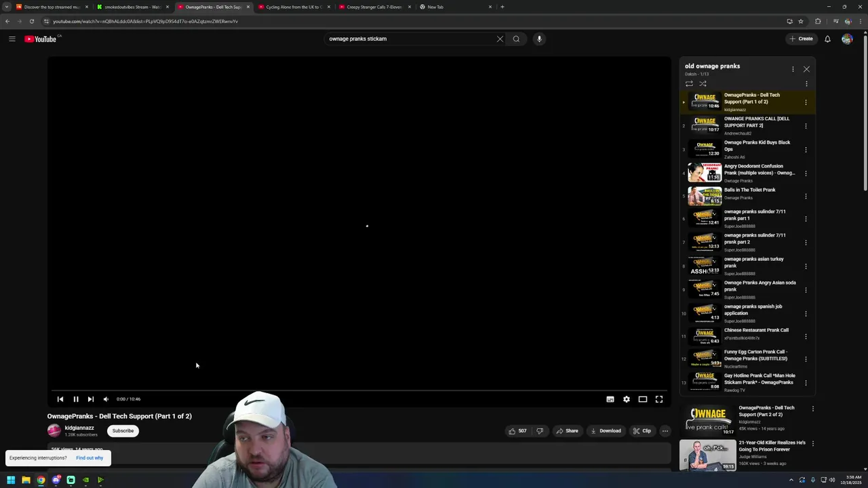
Task: Open options for Balls in The Toilet item
Action: pos(806,197)
